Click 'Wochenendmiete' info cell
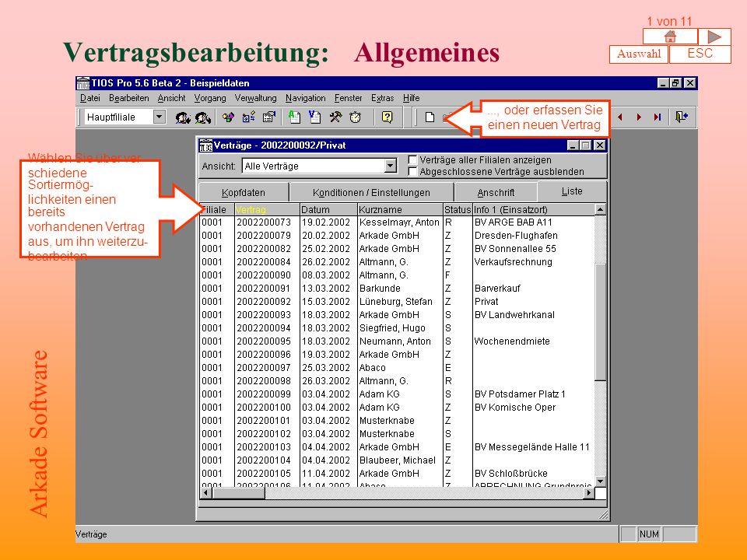This screenshot has width=747, height=560. click(512, 341)
